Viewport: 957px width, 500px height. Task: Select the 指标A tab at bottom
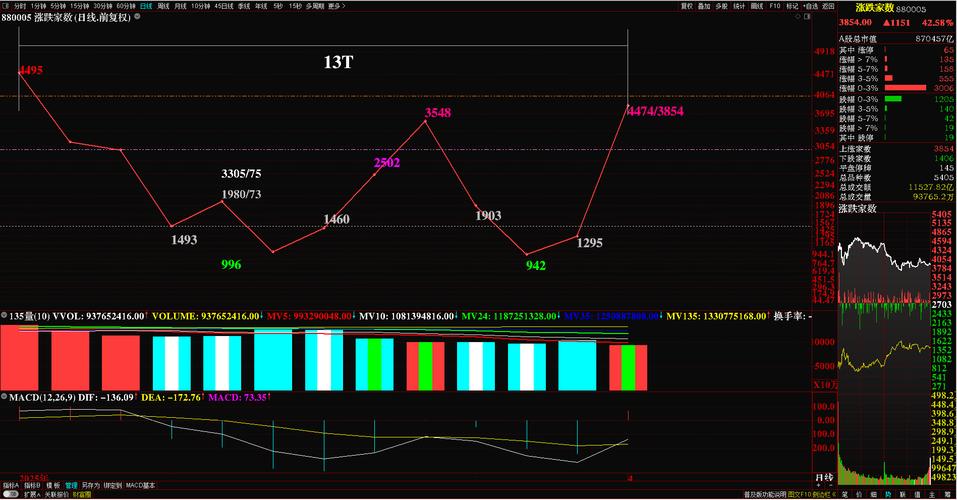point(11,485)
